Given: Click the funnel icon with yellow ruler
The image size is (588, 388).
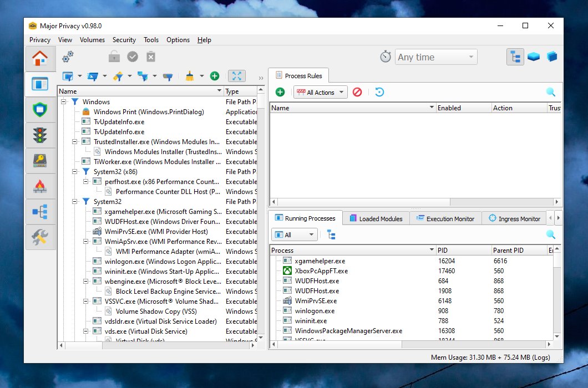Looking at the screenshot, I should [118, 76].
